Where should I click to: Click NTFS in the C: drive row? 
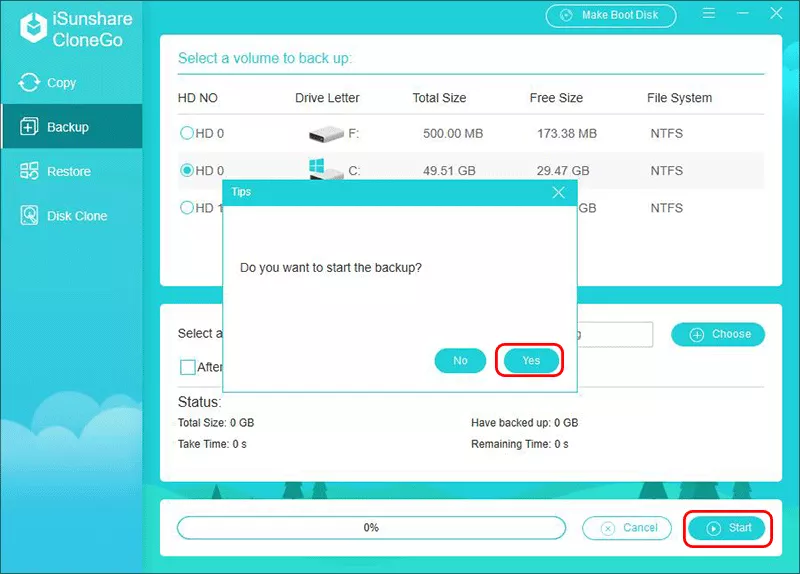(666, 170)
